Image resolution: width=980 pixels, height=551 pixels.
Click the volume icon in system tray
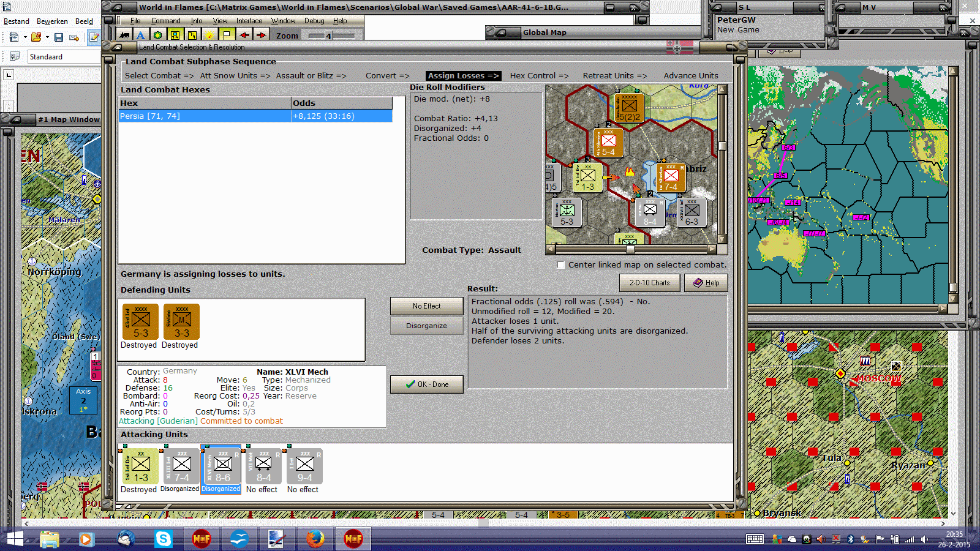[x=924, y=539]
